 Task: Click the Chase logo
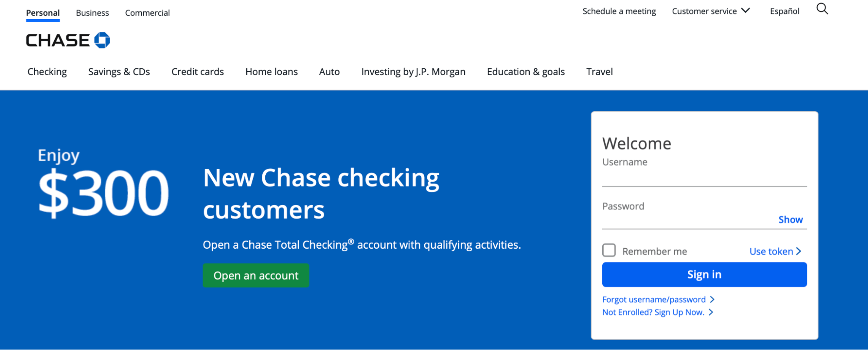(68, 40)
